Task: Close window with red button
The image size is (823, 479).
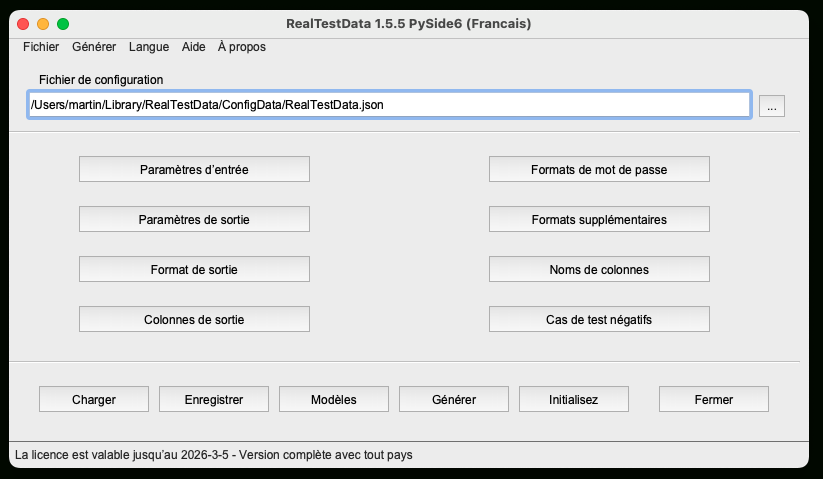Action: [23, 24]
